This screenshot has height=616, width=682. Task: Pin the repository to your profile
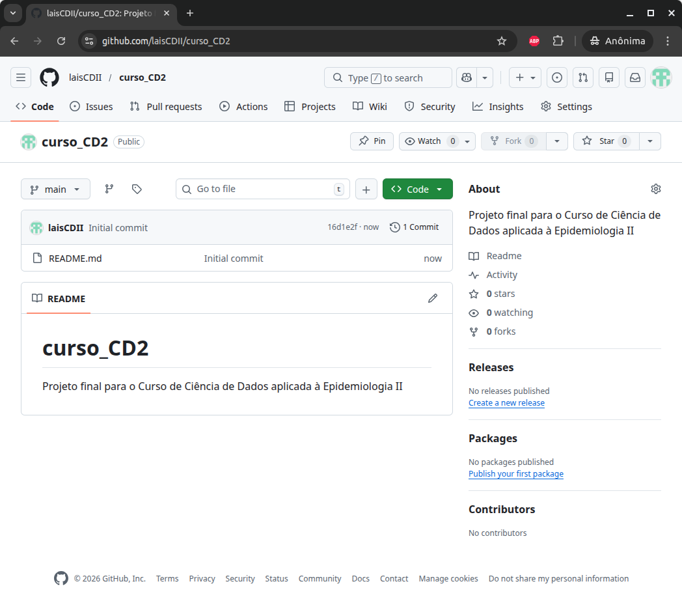[372, 141]
